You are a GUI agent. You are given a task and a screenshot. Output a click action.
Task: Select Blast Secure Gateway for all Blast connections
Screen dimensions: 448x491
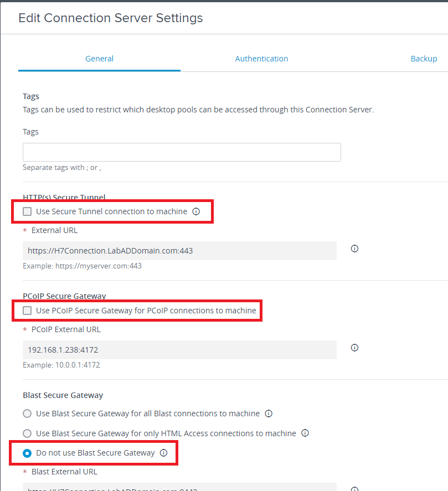(27, 414)
